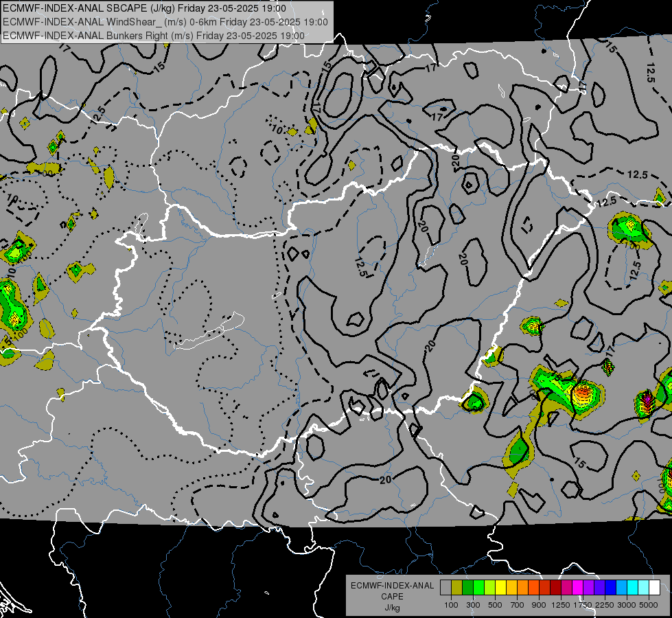
Task: Click the Bunkers Right (m/s) title line
Action: [154, 36]
